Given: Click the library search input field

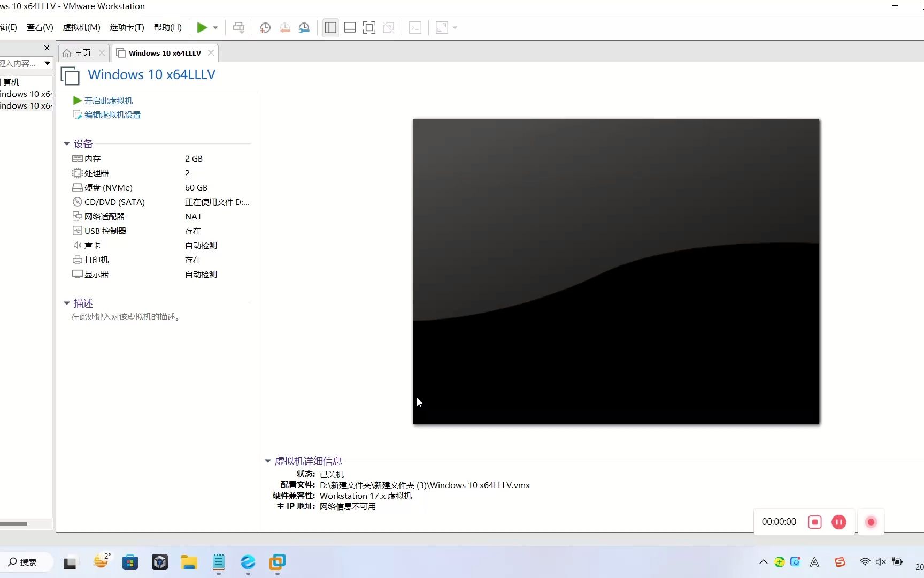Looking at the screenshot, I should pyautogui.click(x=20, y=63).
